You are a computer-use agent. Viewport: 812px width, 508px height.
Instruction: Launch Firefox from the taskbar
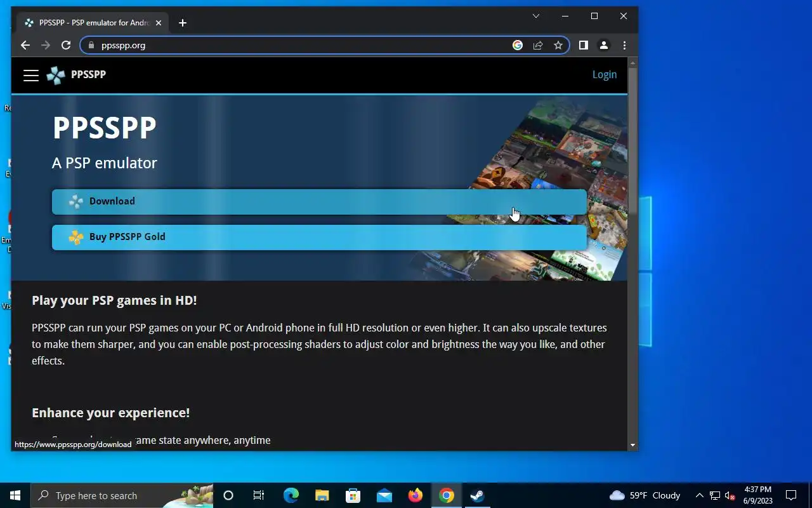coord(416,495)
